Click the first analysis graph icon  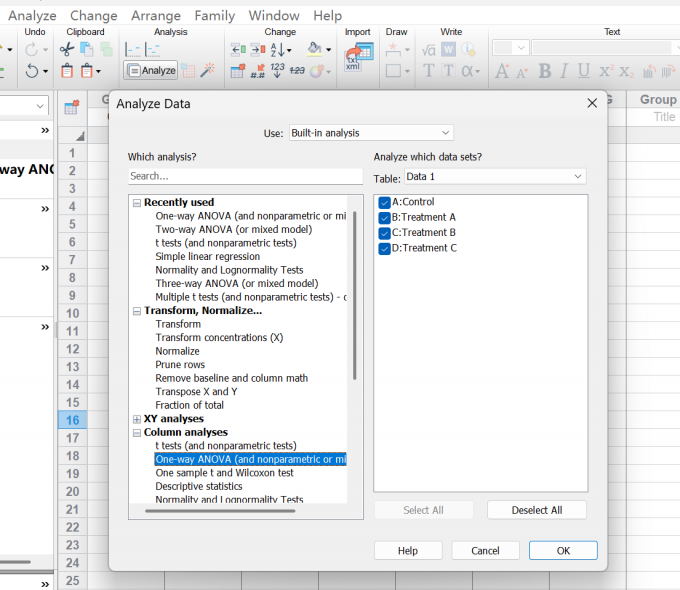tap(132, 49)
